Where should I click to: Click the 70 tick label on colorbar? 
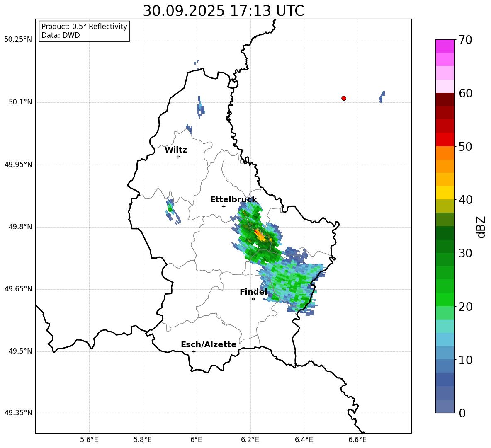(x=465, y=40)
